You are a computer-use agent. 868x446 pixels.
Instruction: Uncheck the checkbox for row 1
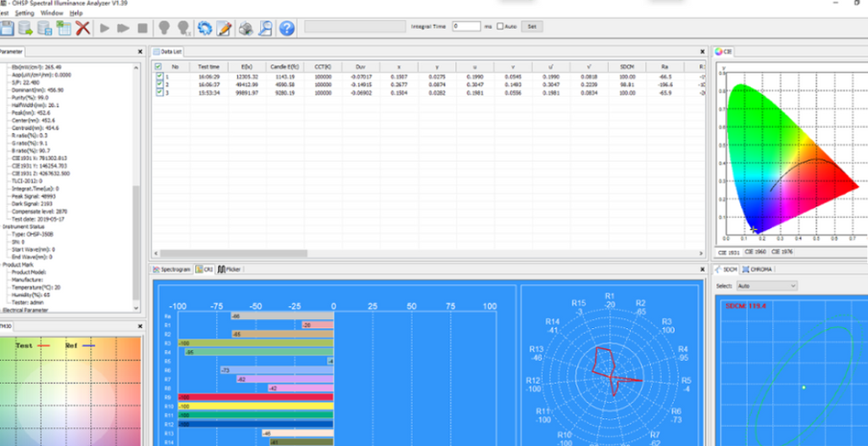tap(159, 76)
